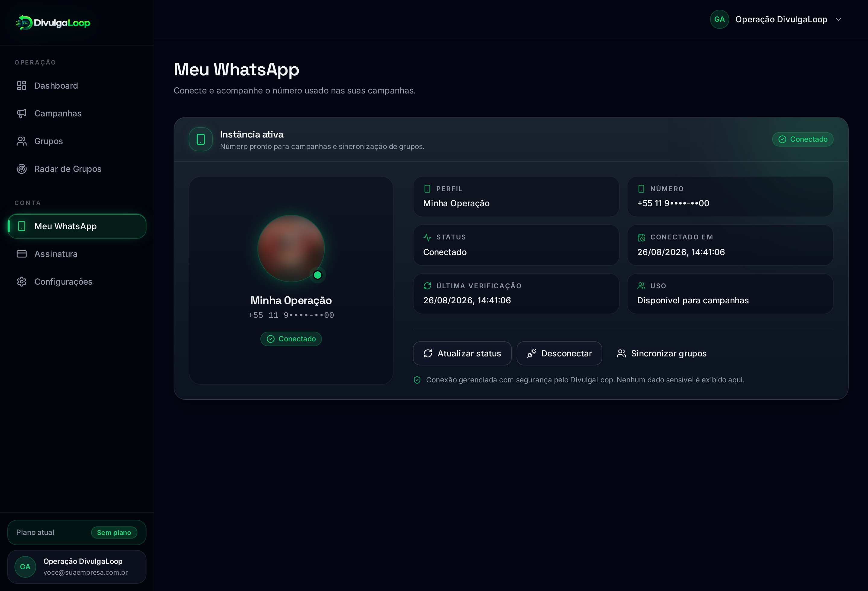The image size is (868, 591).
Task: Click the phone icon beside NÚMERO label
Action: click(x=641, y=189)
